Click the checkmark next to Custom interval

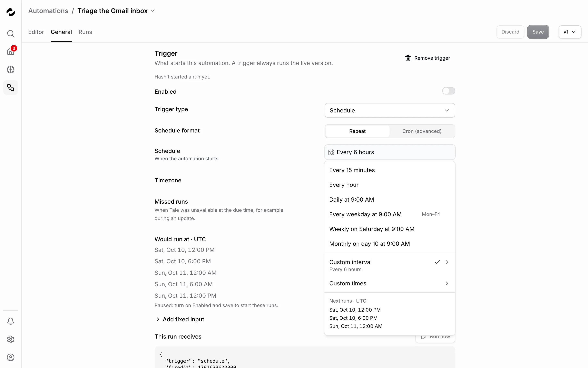[437, 262]
